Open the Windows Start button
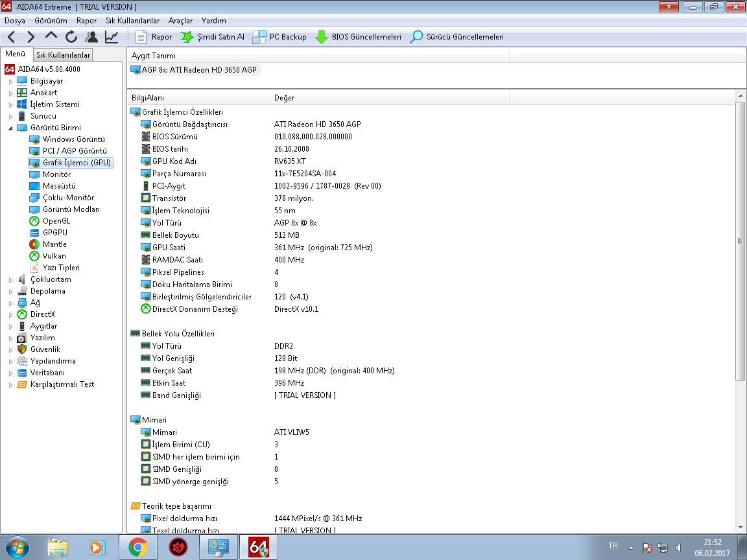 click(x=17, y=547)
